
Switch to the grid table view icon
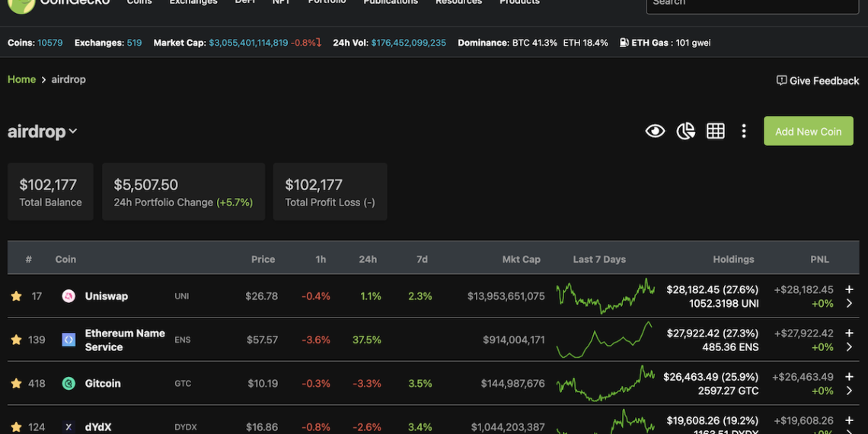(715, 131)
